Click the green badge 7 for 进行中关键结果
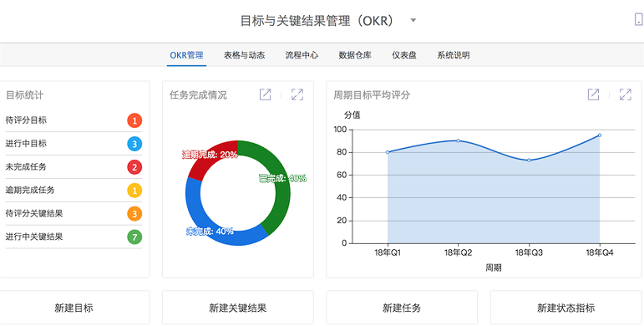The height and width of the screenshot is (326, 644). point(134,237)
